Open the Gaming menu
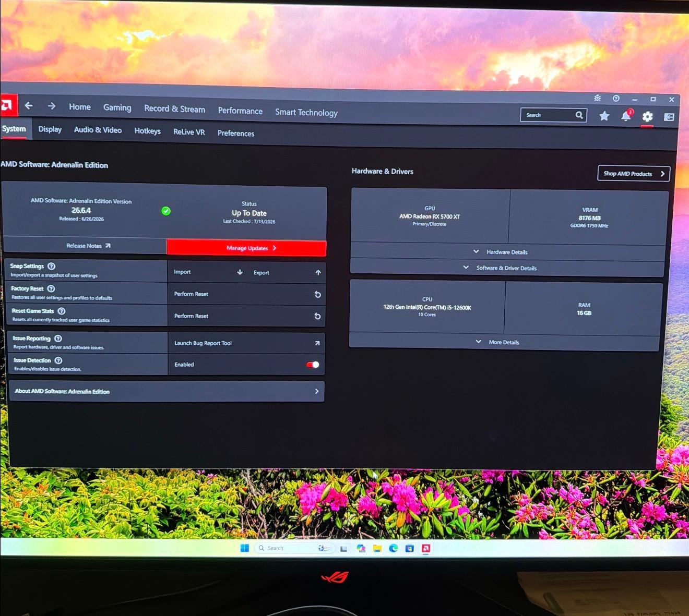Screen dimensions: 689x616 click(x=117, y=107)
